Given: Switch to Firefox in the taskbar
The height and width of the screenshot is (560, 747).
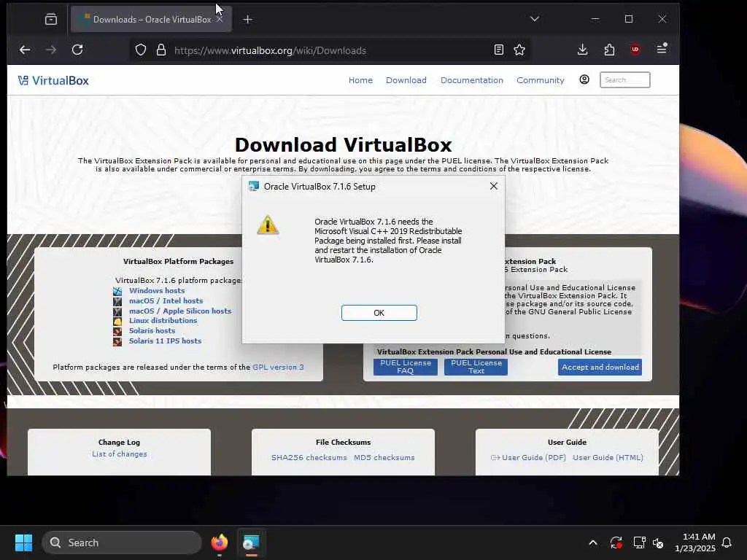Looking at the screenshot, I should click(x=219, y=542).
